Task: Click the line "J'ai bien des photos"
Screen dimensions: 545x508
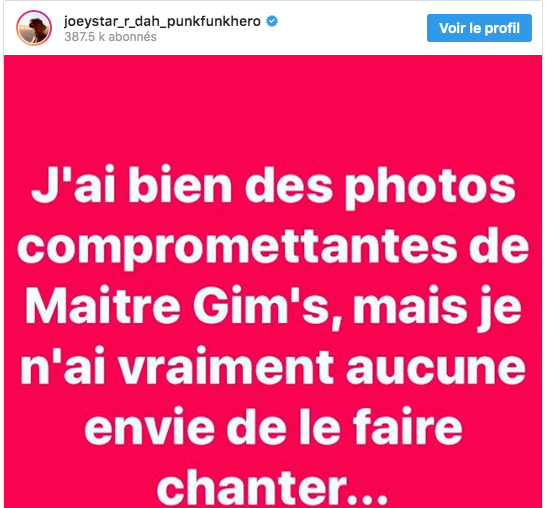Action: (x=273, y=186)
